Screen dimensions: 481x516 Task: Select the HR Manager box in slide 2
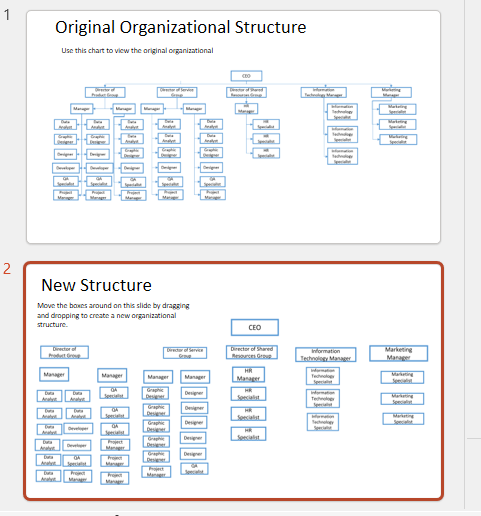point(248,374)
